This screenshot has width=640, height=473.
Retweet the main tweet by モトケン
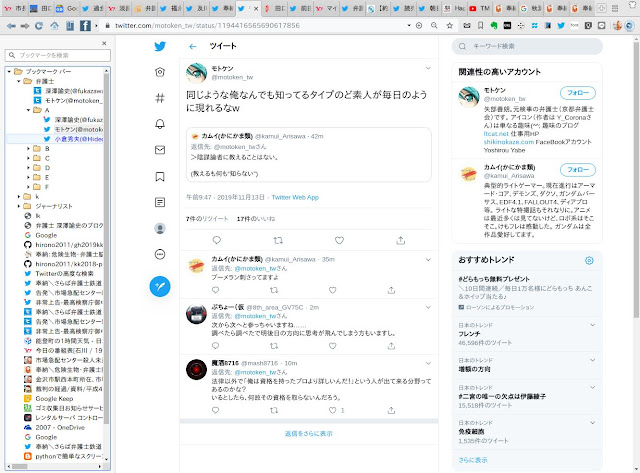click(278, 240)
